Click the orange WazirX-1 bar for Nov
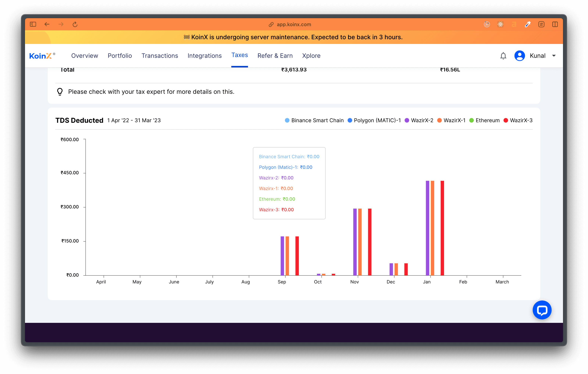 [360, 242]
